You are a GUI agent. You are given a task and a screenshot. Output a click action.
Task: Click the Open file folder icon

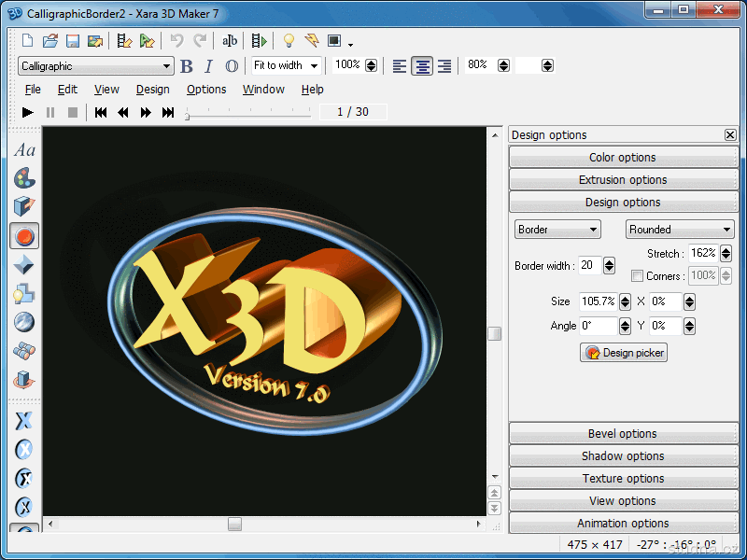[x=50, y=41]
